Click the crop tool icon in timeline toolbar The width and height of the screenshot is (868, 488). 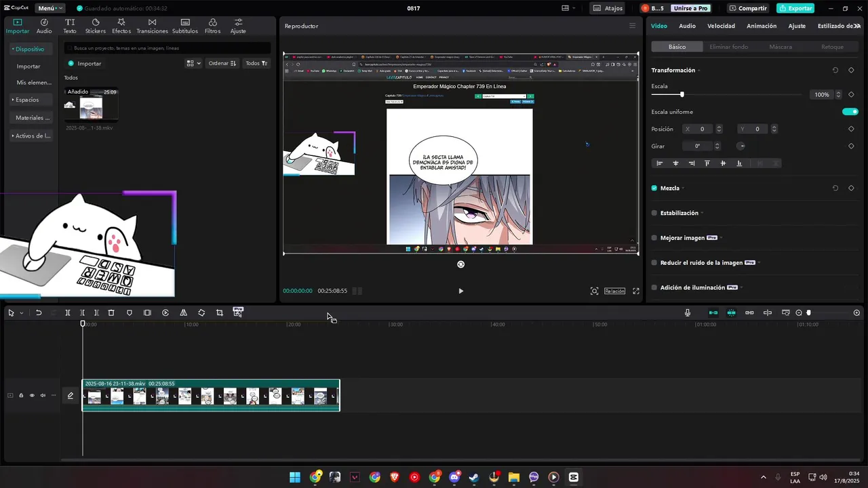pos(220,312)
